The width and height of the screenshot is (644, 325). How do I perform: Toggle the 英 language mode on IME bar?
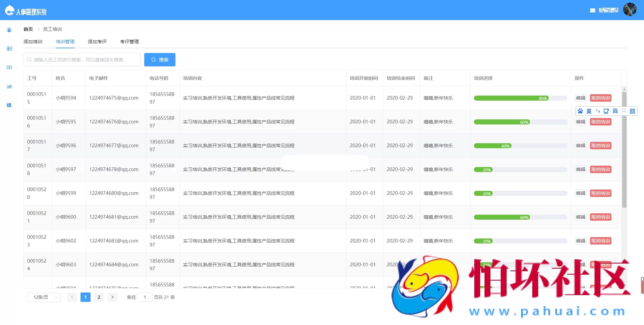(x=589, y=111)
